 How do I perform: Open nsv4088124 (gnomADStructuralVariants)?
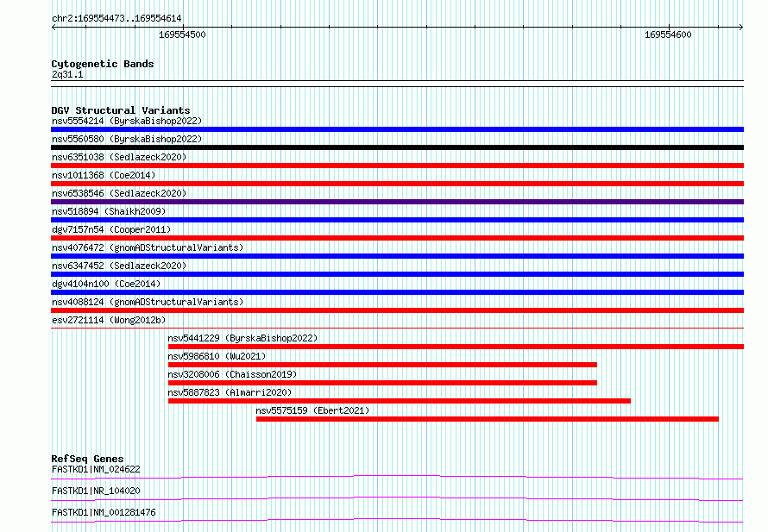[148, 302]
